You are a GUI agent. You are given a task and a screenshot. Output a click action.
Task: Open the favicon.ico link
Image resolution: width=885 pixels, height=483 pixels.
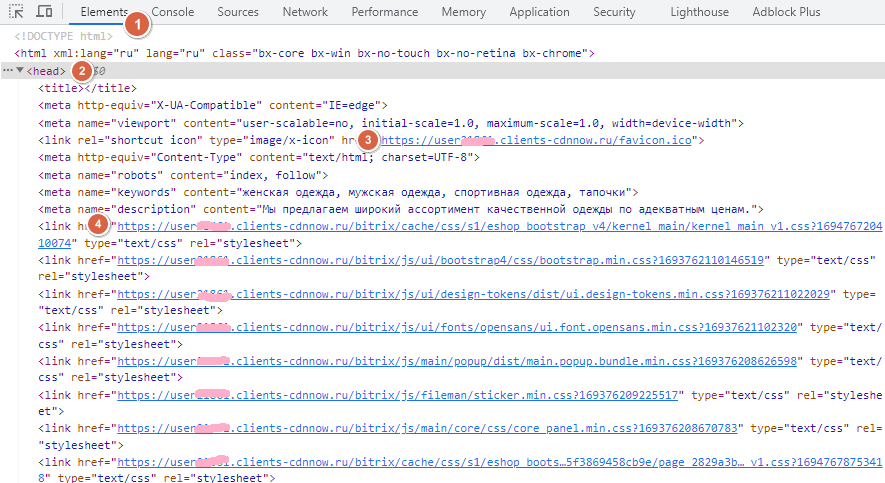coord(540,140)
